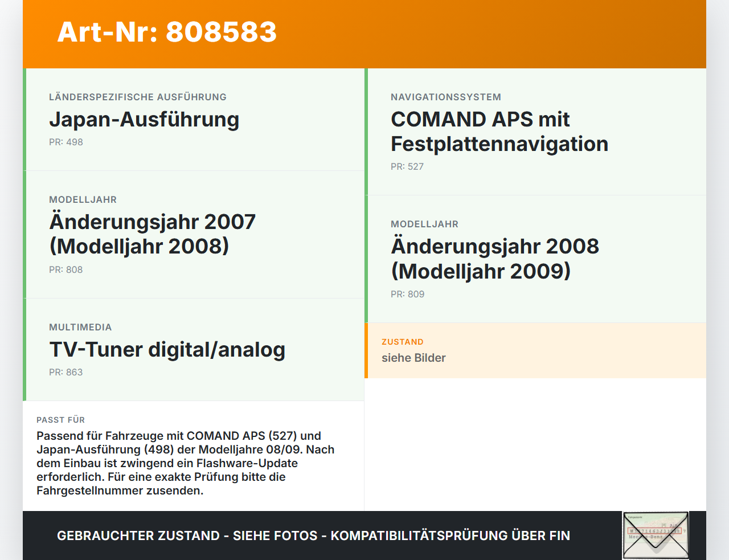Click the PR: 809 code label
This screenshot has height=560, width=729.
(408, 294)
